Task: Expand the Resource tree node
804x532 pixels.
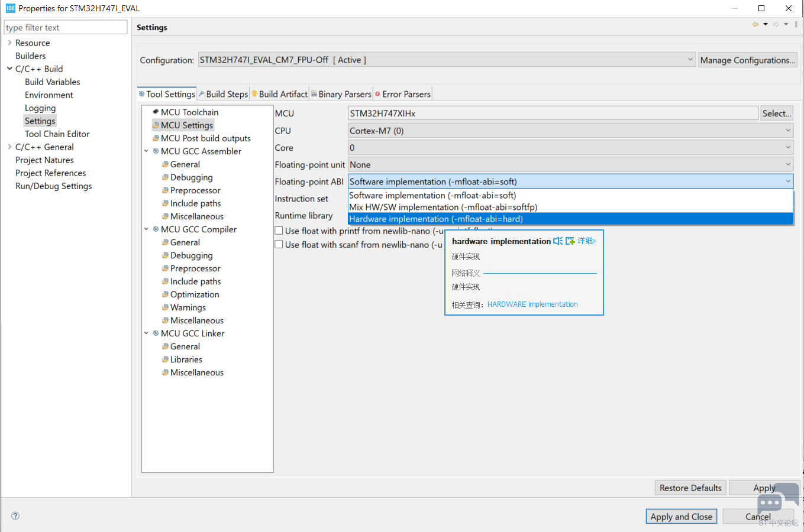Action: click(9, 43)
